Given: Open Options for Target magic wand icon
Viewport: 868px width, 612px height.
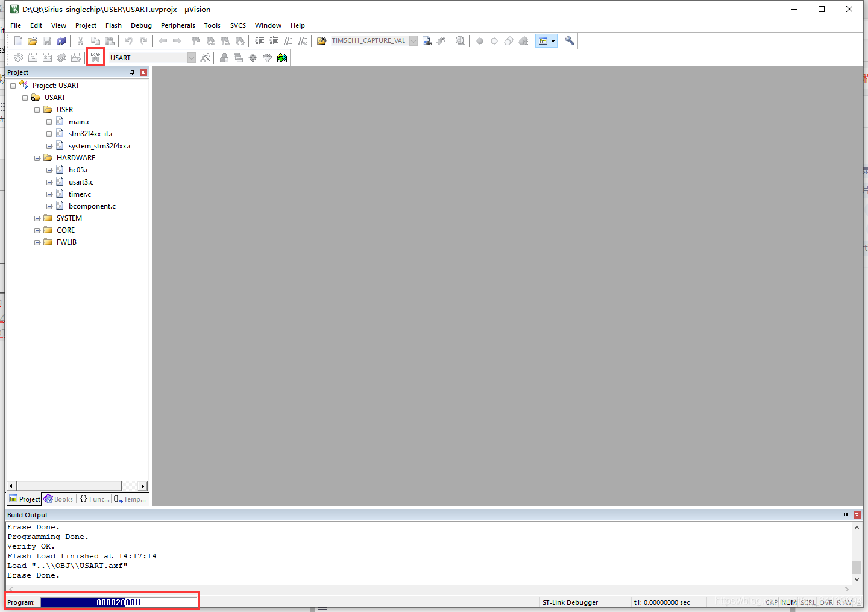Looking at the screenshot, I should pos(206,58).
